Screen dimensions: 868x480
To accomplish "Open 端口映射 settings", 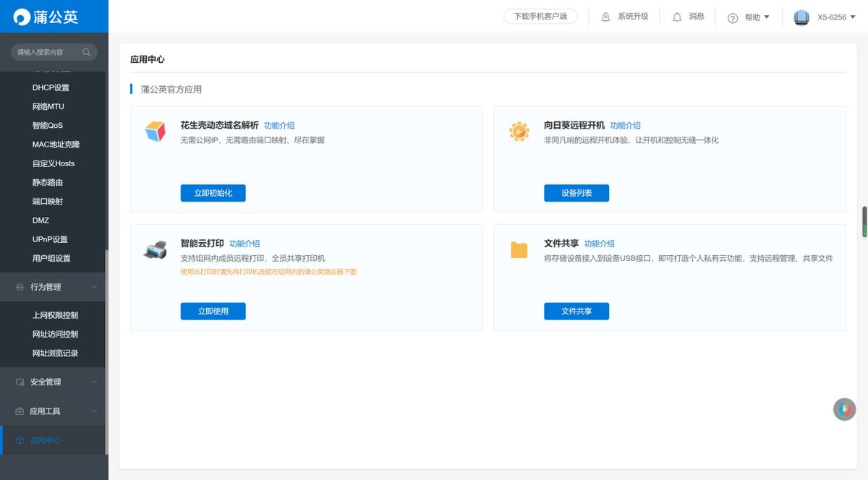I will click(x=48, y=201).
